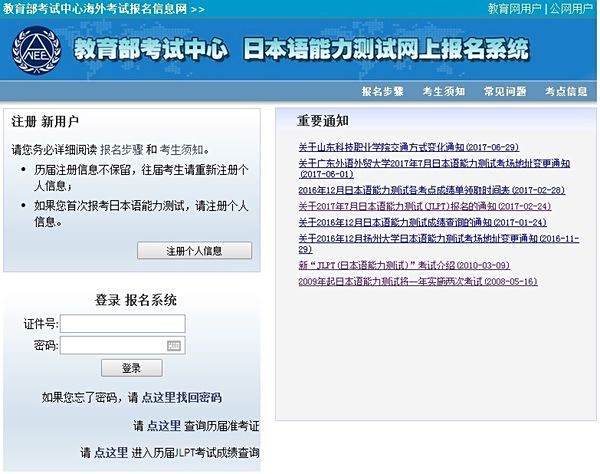Click 点这里 to query 历届准考证
Image resolution: width=600 pixels, height=474 pixels.
164,425
